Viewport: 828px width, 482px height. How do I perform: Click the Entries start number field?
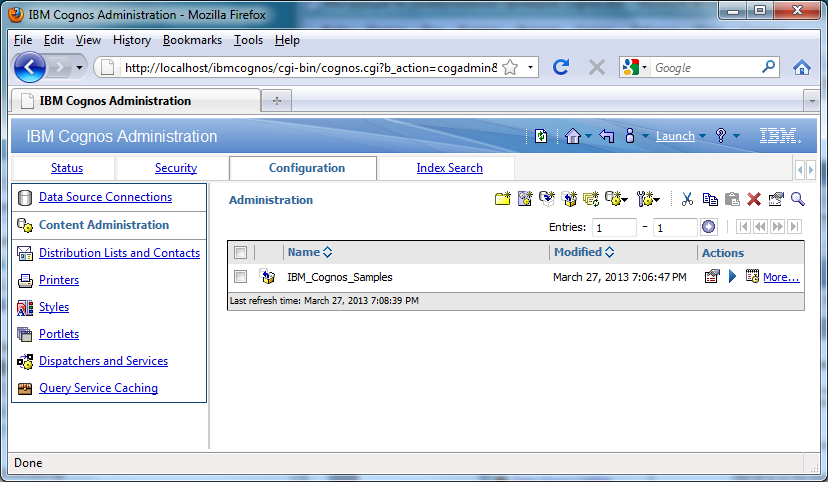[x=614, y=228]
